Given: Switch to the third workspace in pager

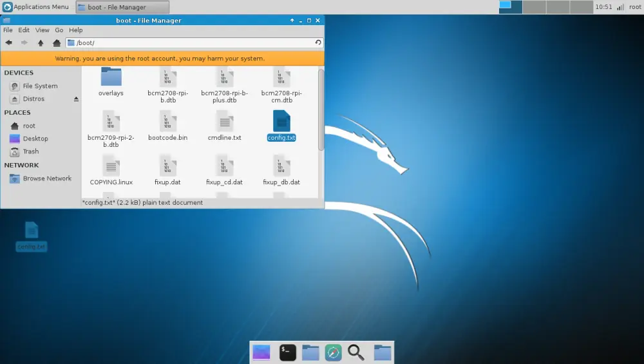Looking at the screenshot, I should point(558,7).
